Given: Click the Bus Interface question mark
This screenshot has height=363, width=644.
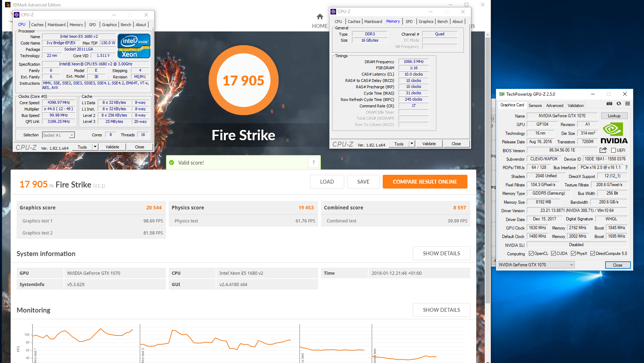Looking at the screenshot, I should click(626, 167).
